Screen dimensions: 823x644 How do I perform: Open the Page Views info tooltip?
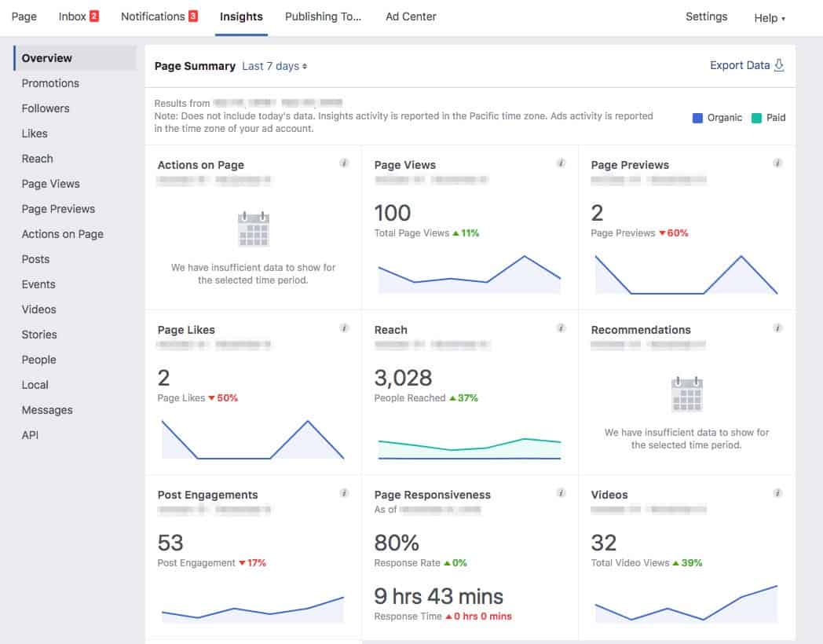click(x=561, y=163)
